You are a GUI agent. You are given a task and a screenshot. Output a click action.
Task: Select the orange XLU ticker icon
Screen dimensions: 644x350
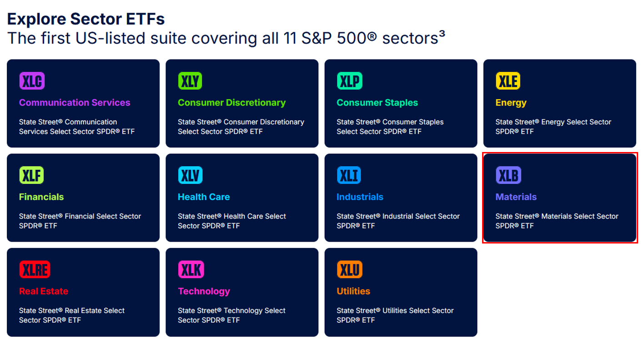tap(349, 269)
